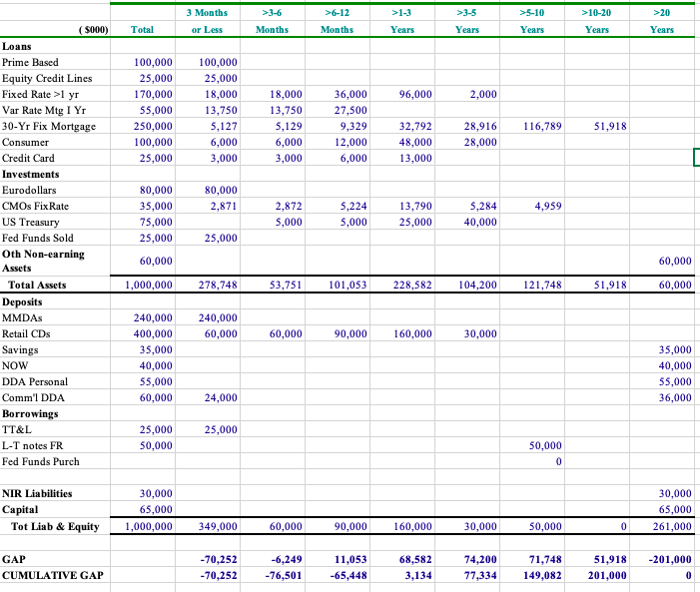
Task: Click the NOW row label
Action: point(15,365)
